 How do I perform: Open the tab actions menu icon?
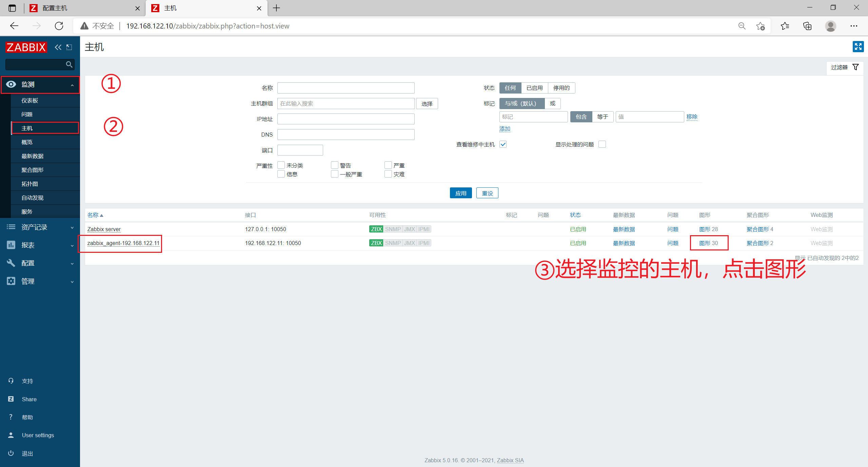coord(12,8)
